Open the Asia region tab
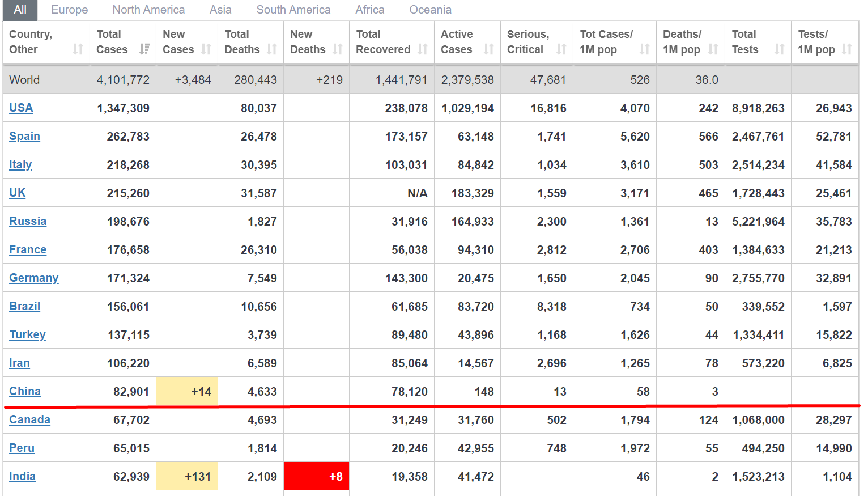Image resolution: width=868 pixels, height=496 pixels. click(220, 10)
